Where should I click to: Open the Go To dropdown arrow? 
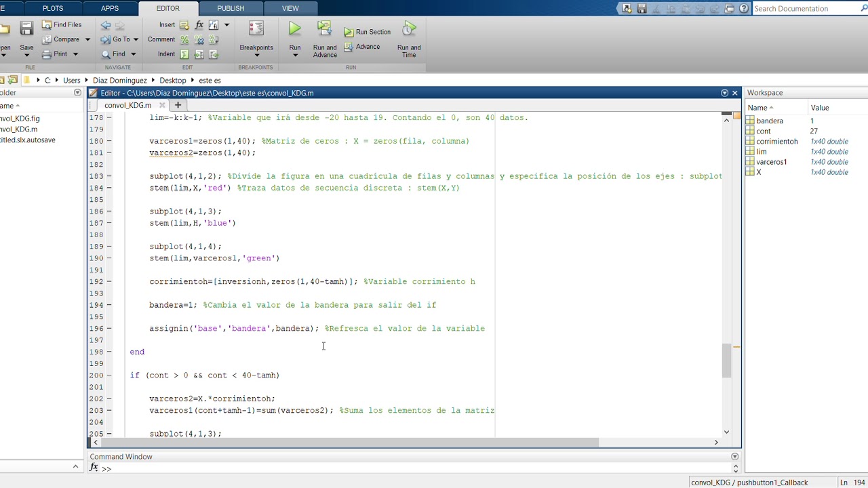(x=136, y=39)
